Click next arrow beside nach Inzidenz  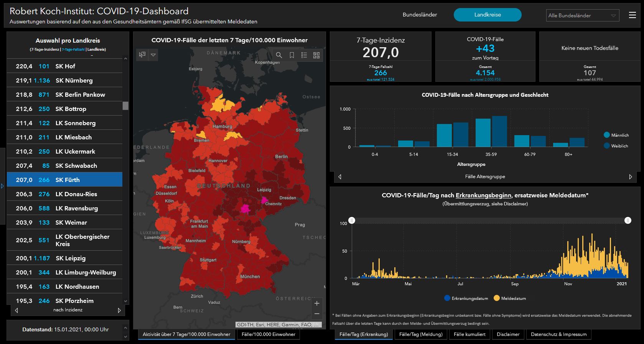(x=119, y=310)
